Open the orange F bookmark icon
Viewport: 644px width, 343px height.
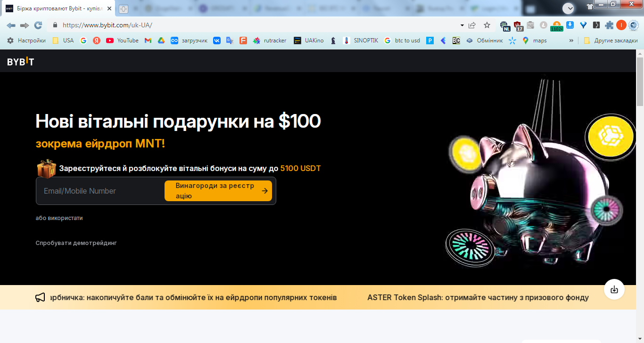pyautogui.click(x=243, y=41)
